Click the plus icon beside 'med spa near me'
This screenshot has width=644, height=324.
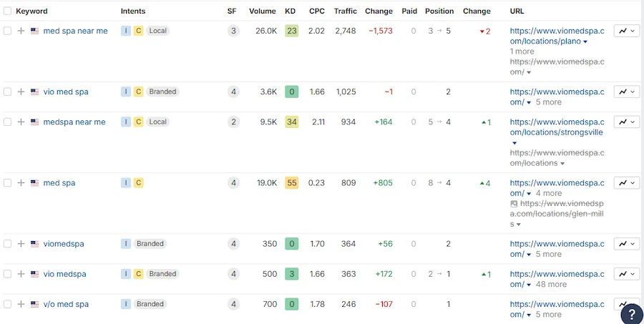pos(21,31)
